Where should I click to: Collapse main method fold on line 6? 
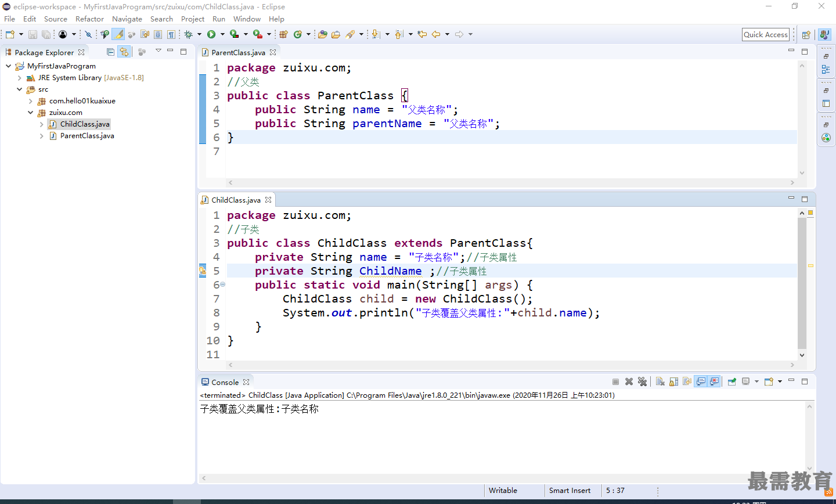coord(223,285)
